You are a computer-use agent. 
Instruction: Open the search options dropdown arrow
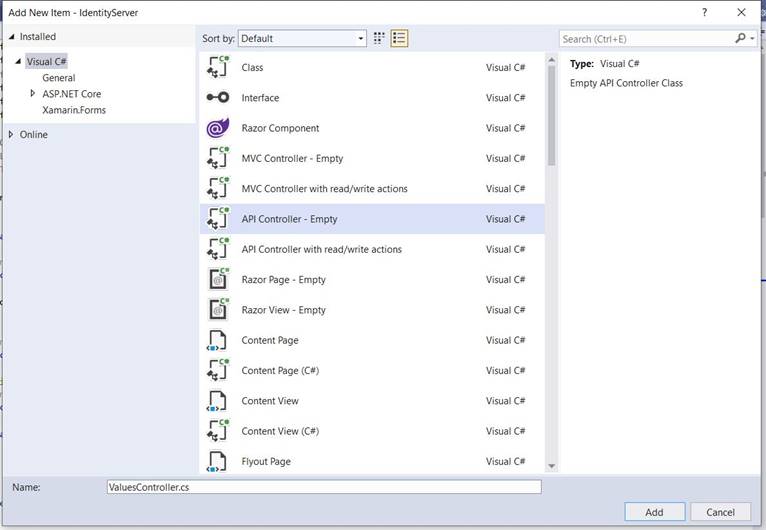(752, 39)
